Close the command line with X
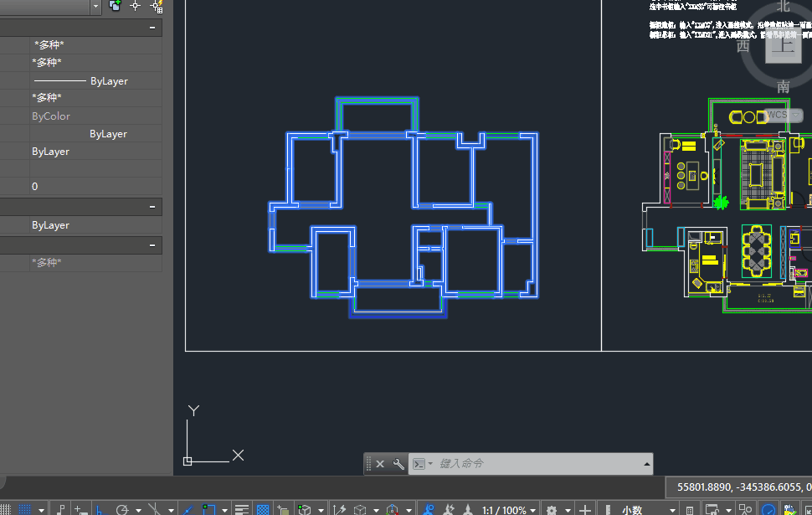This screenshot has height=515, width=812. pos(380,464)
